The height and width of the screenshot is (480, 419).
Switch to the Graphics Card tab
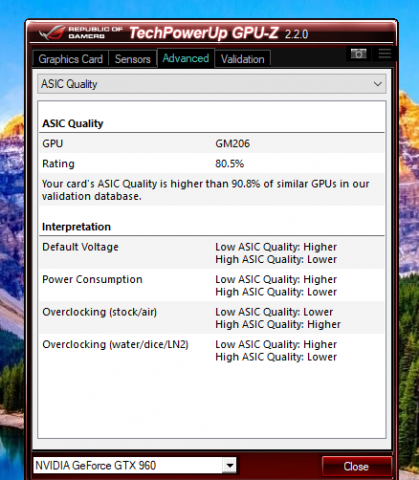point(70,59)
